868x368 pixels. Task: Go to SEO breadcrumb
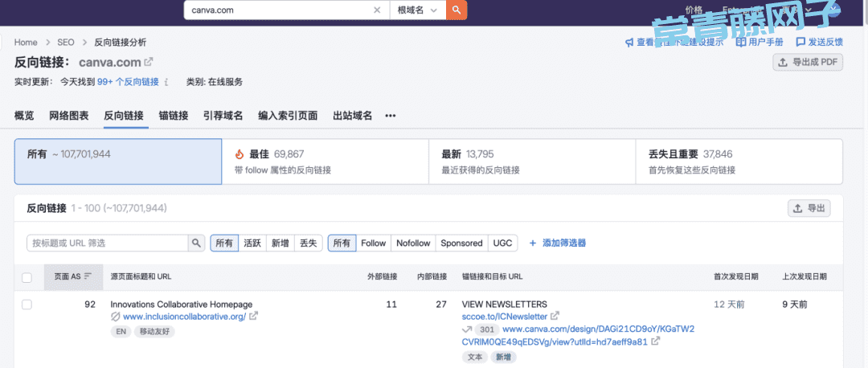click(66, 42)
